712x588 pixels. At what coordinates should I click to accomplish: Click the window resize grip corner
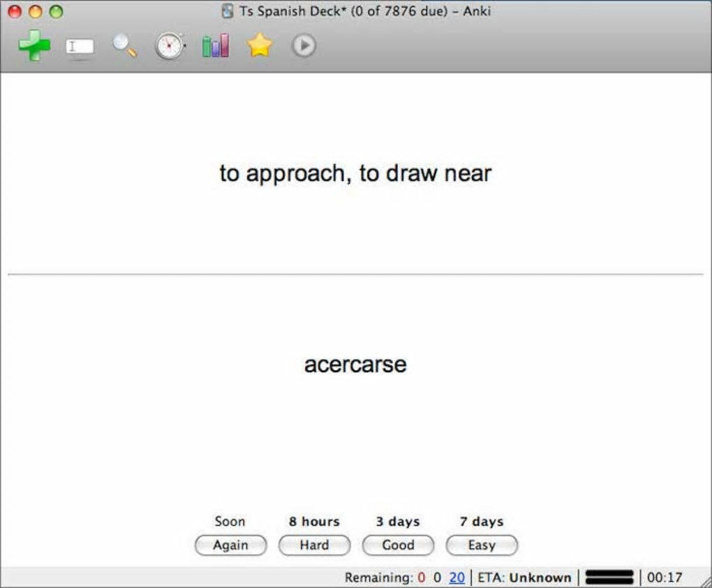coord(706,582)
